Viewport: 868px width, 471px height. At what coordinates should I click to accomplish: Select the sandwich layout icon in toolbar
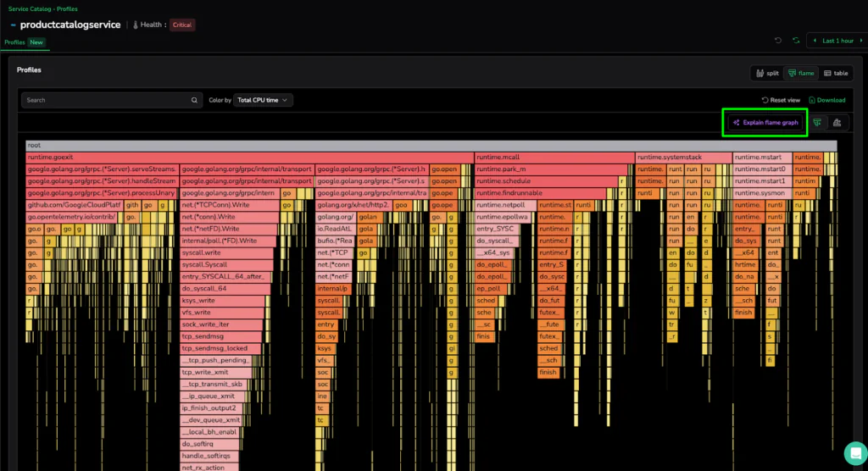tap(837, 123)
